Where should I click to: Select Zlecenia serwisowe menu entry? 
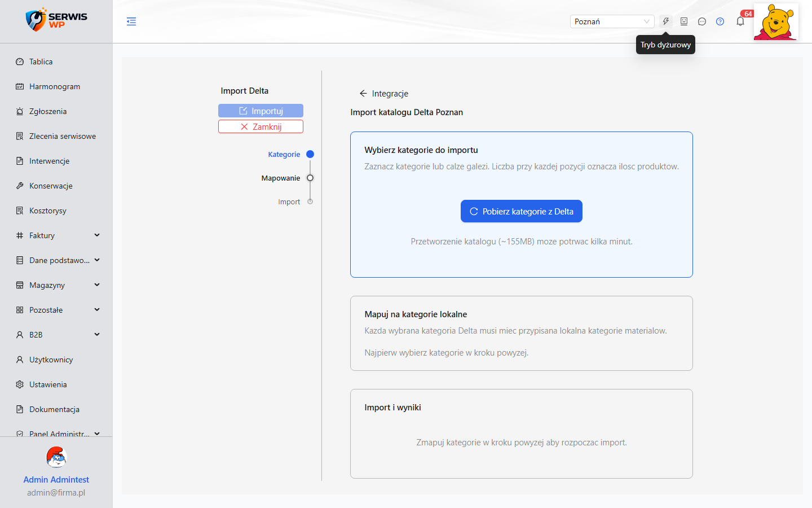56,136
